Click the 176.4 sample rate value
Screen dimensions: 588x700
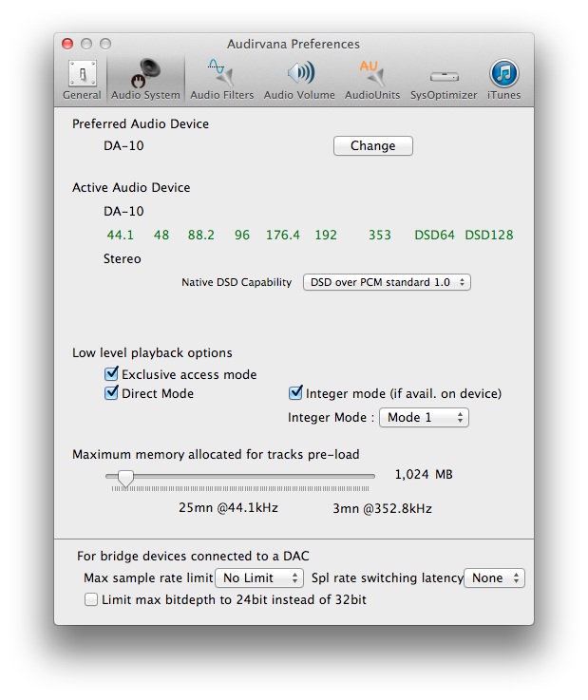[283, 235]
